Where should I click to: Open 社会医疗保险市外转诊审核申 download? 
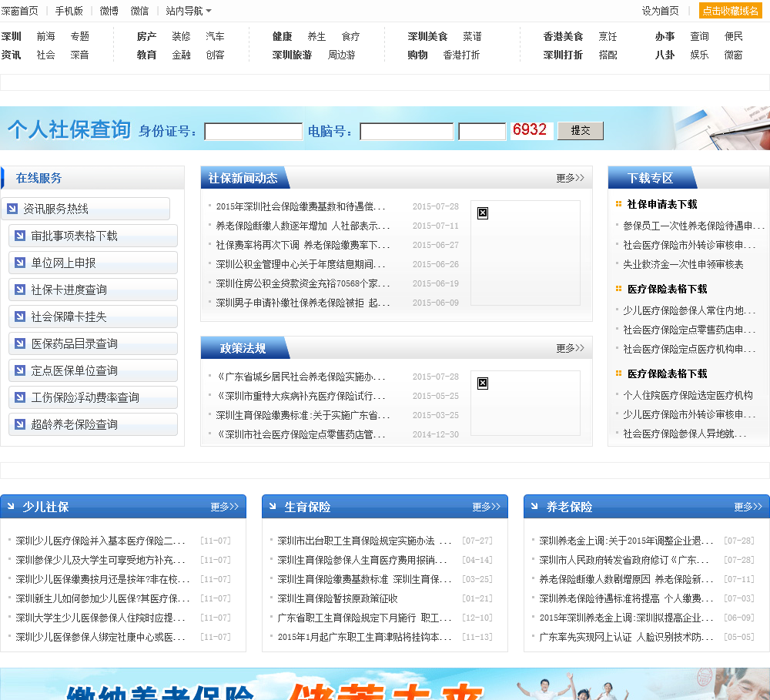coord(689,245)
